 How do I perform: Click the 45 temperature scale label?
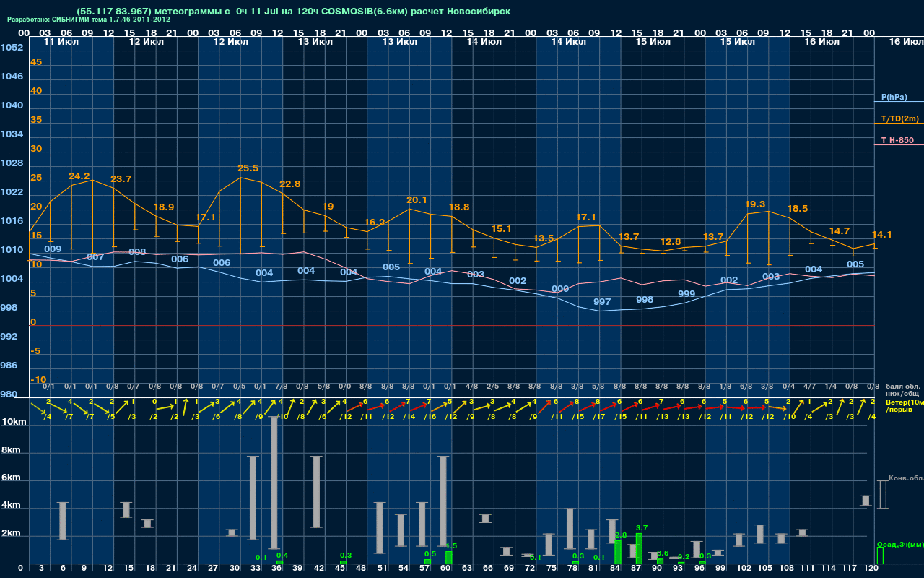click(36, 62)
